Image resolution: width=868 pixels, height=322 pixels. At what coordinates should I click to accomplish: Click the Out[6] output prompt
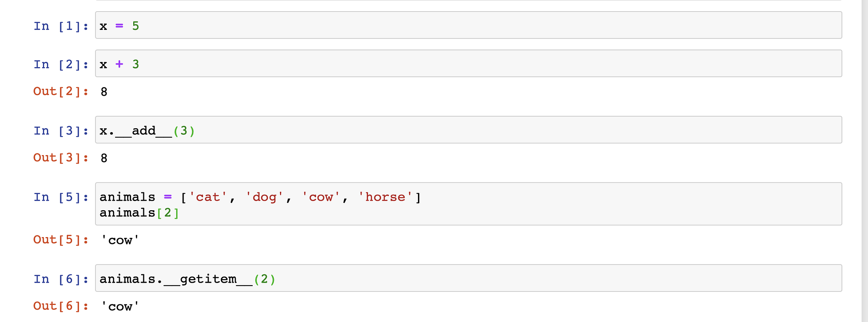click(x=61, y=306)
